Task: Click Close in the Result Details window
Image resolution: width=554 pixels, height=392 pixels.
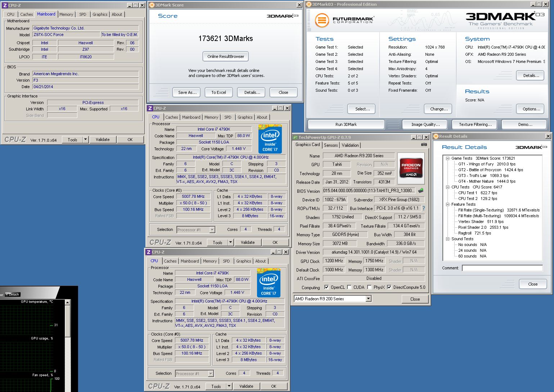Action: coord(533,284)
